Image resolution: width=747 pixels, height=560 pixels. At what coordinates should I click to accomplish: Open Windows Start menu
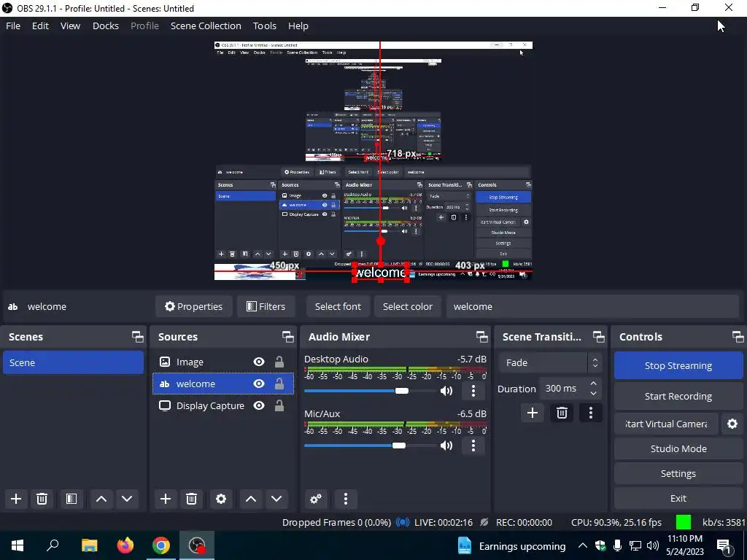coord(18,545)
